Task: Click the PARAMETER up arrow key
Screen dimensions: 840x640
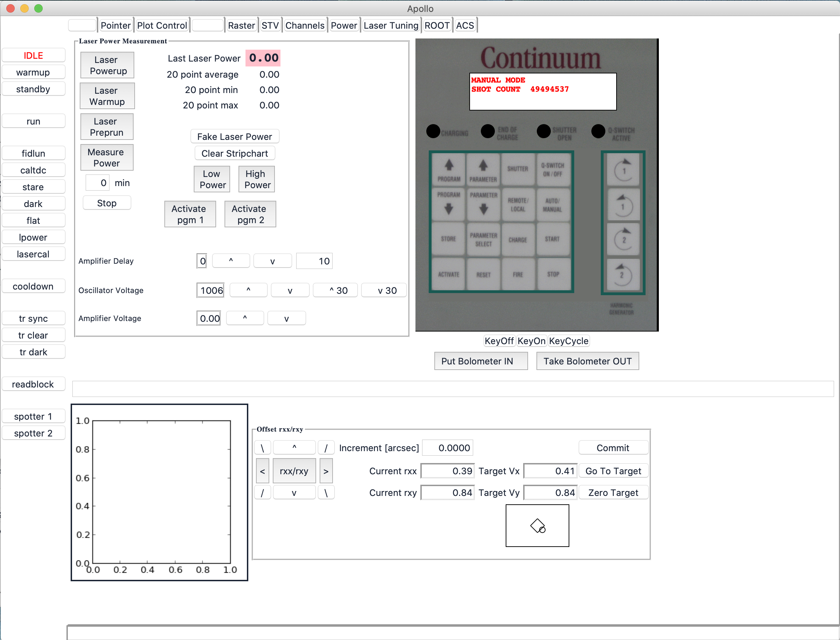Action: (483, 170)
